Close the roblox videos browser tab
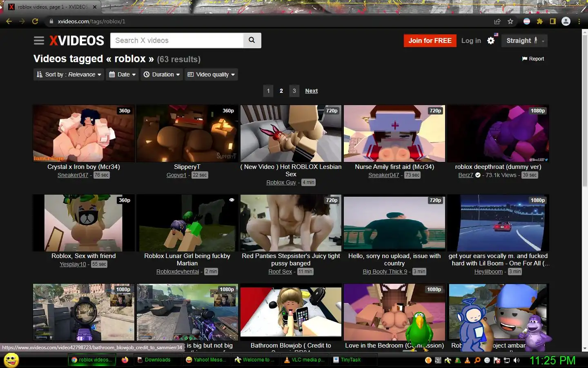The image size is (588, 368). point(94,7)
